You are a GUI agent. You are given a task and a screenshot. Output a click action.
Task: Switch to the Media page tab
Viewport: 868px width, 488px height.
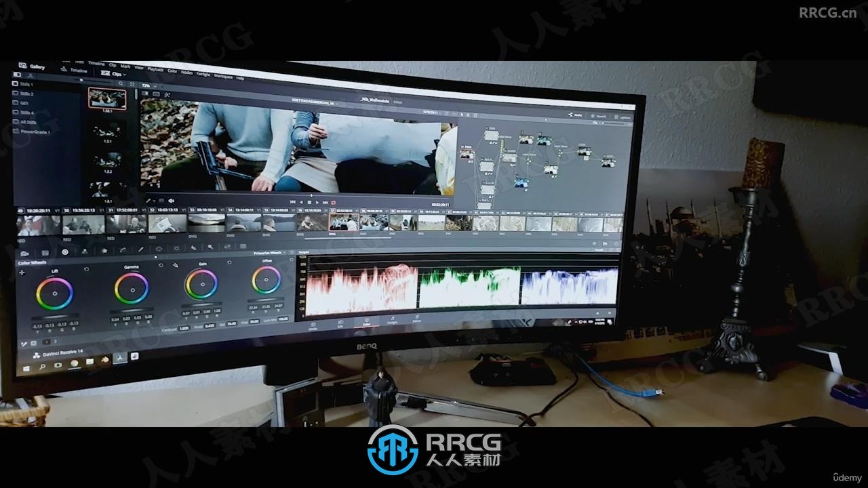pos(313,325)
